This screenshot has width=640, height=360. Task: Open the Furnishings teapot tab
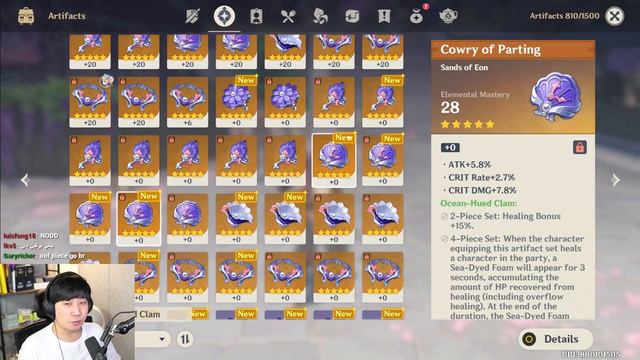[448, 16]
